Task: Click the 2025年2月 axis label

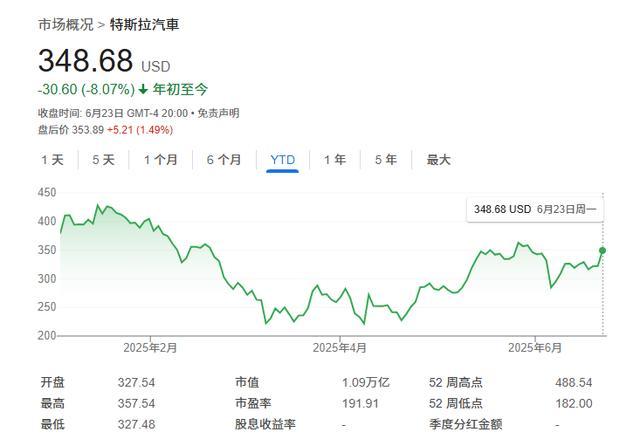Action: (150, 348)
